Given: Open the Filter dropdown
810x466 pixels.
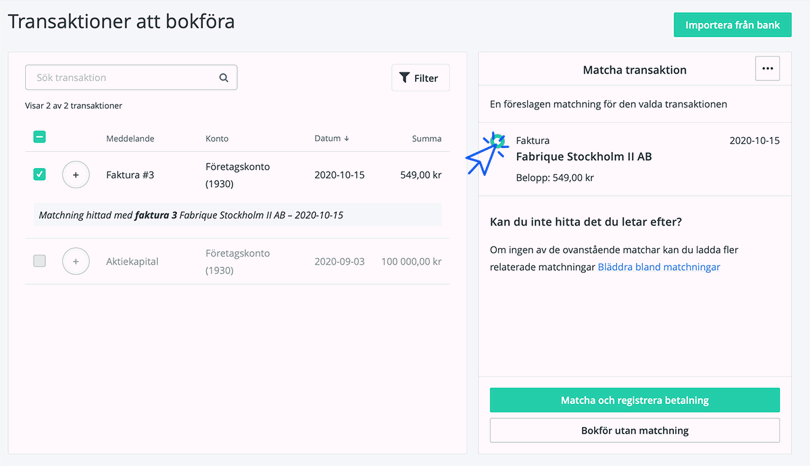Looking at the screenshot, I should point(420,78).
